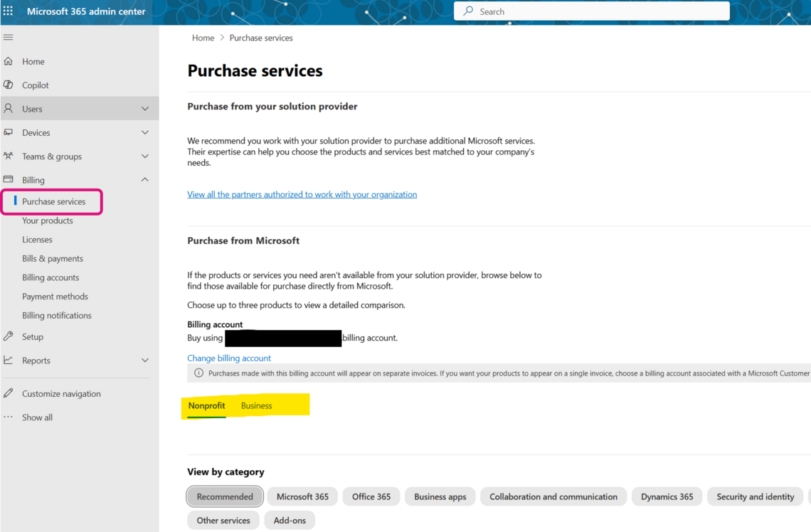The width and height of the screenshot is (811, 532).
Task: Filter by Add-ons category
Action: [x=290, y=520]
